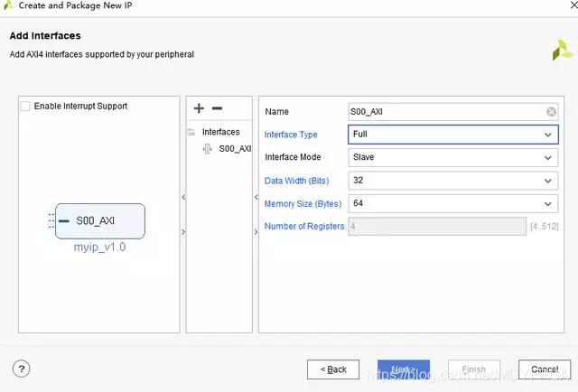The image size is (578, 392).
Task: Select S00_AXI in the Interfaces tree
Action: tap(235, 149)
